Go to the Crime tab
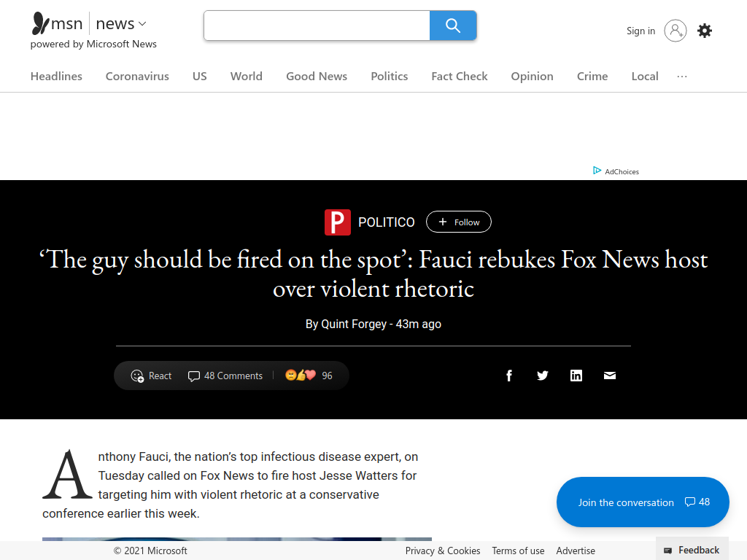 592,76
